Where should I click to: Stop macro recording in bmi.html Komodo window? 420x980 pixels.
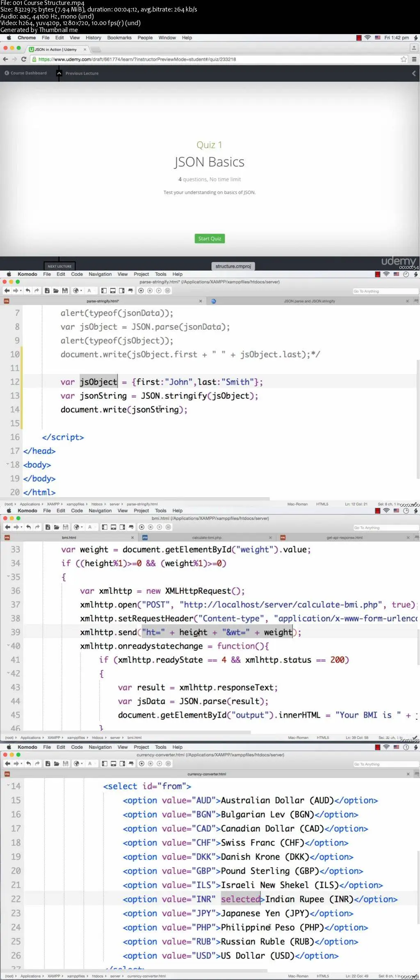pyautogui.click(x=151, y=527)
